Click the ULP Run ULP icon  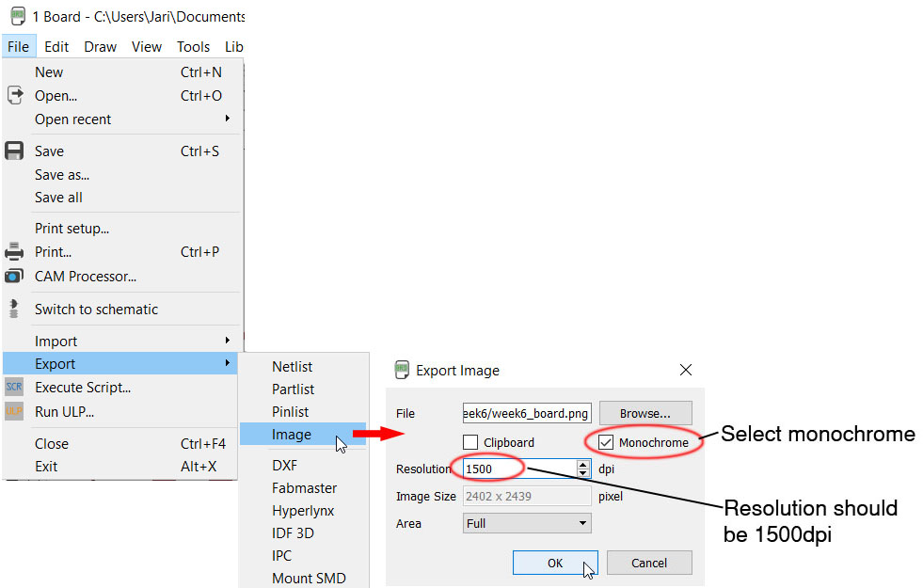[x=14, y=411]
